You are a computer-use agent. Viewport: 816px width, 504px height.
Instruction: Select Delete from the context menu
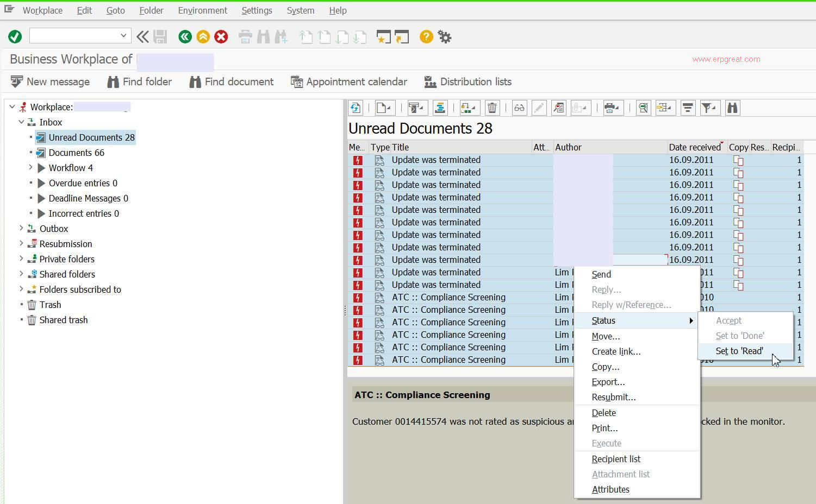[x=603, y=413]
